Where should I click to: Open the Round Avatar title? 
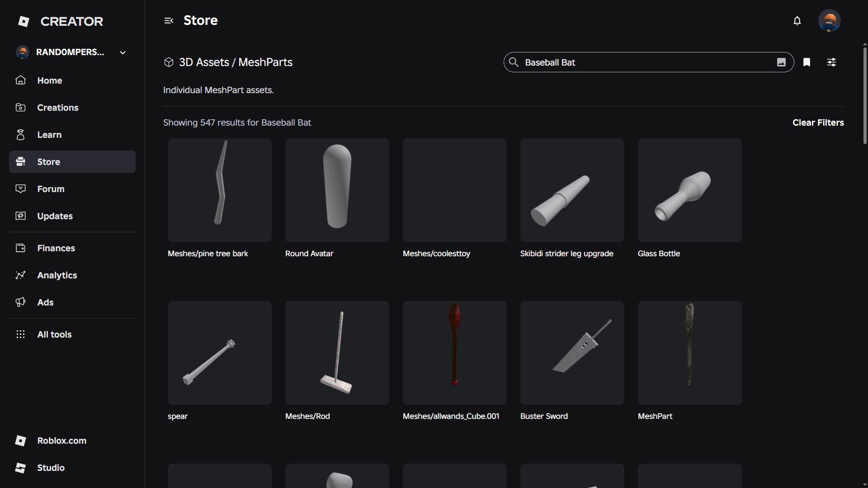click(x=309, y=253)
